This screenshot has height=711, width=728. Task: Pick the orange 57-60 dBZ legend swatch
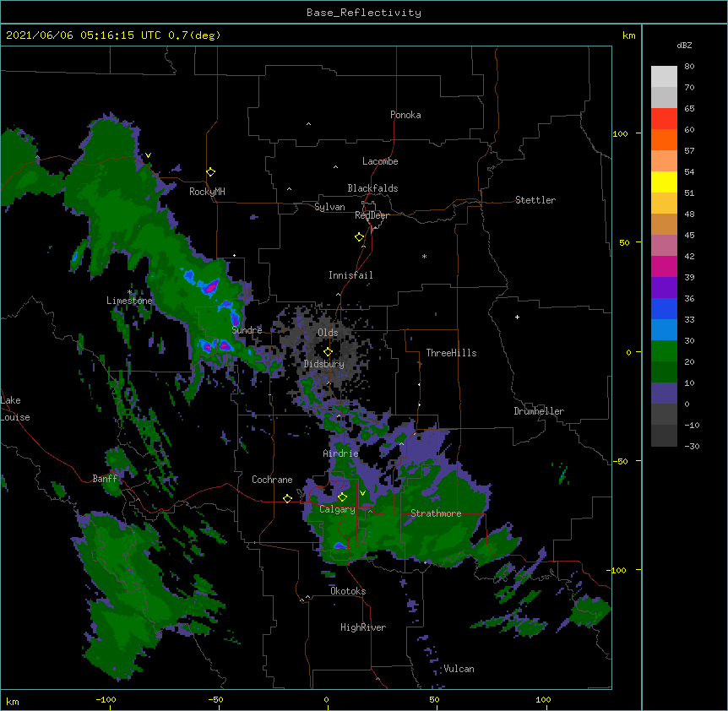coord(664,139)
